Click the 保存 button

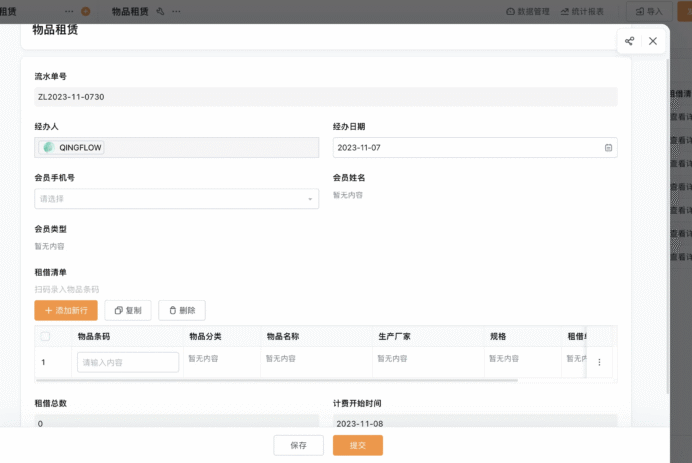(298, 445)
